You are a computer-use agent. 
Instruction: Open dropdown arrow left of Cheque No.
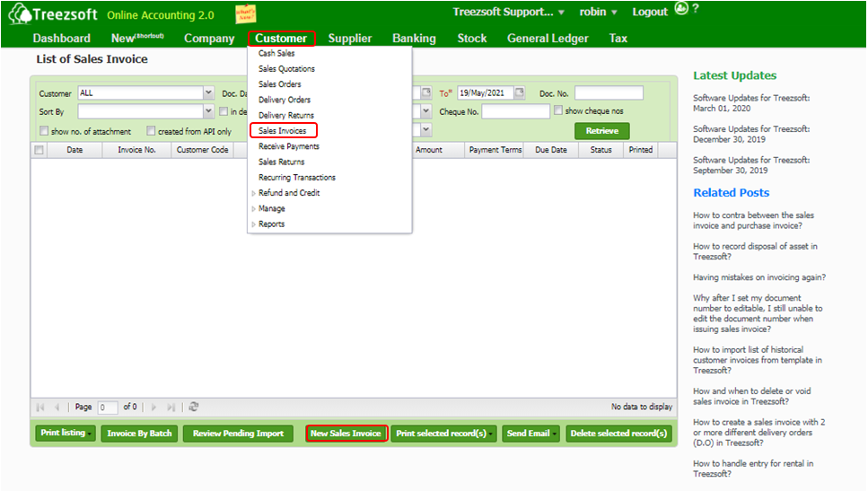point(425,111)
